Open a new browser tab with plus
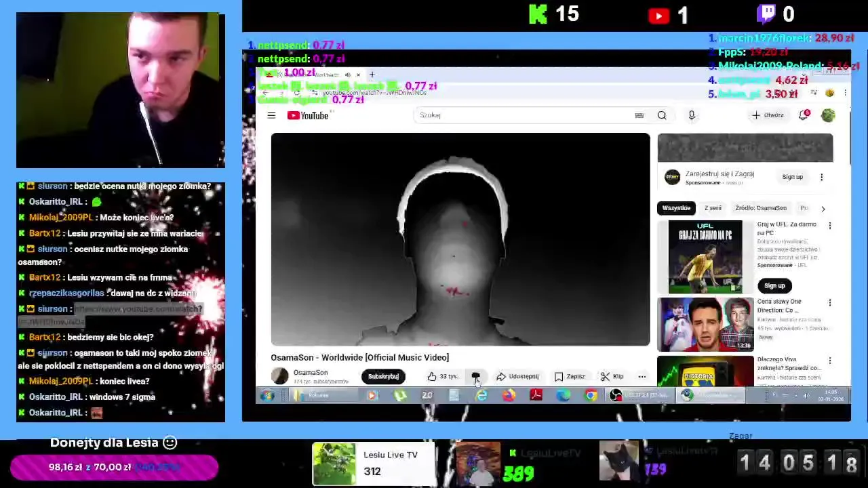Screen dimensions: 868x488 [372, 75]
